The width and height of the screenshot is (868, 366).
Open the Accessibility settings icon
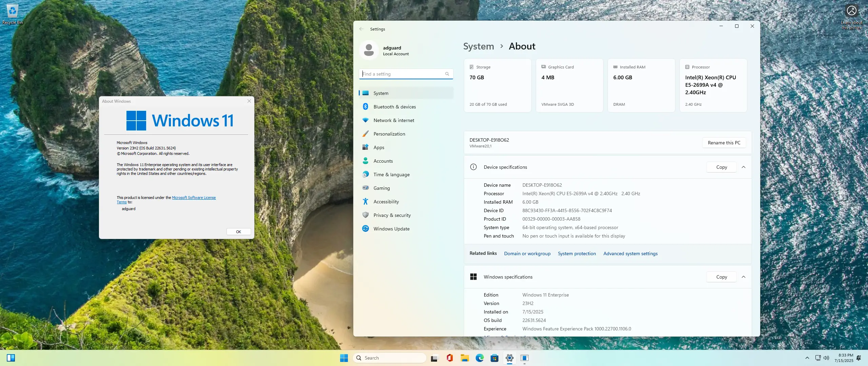pyautogui.click(x=365, y=201)
